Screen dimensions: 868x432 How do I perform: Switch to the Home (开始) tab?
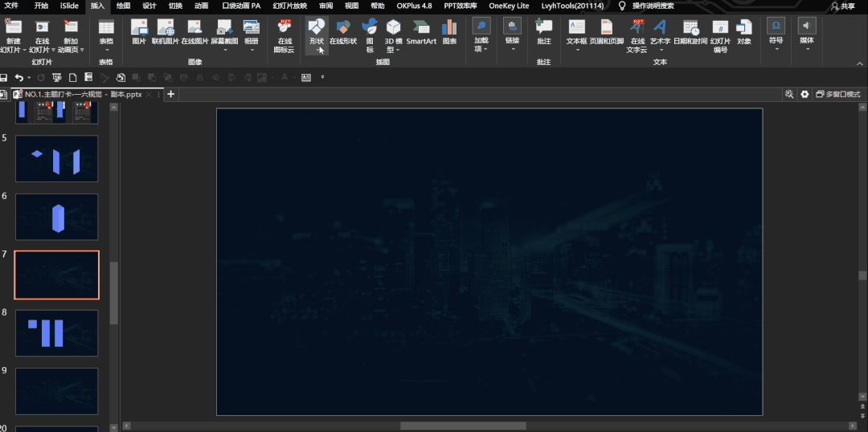[41, 6]
